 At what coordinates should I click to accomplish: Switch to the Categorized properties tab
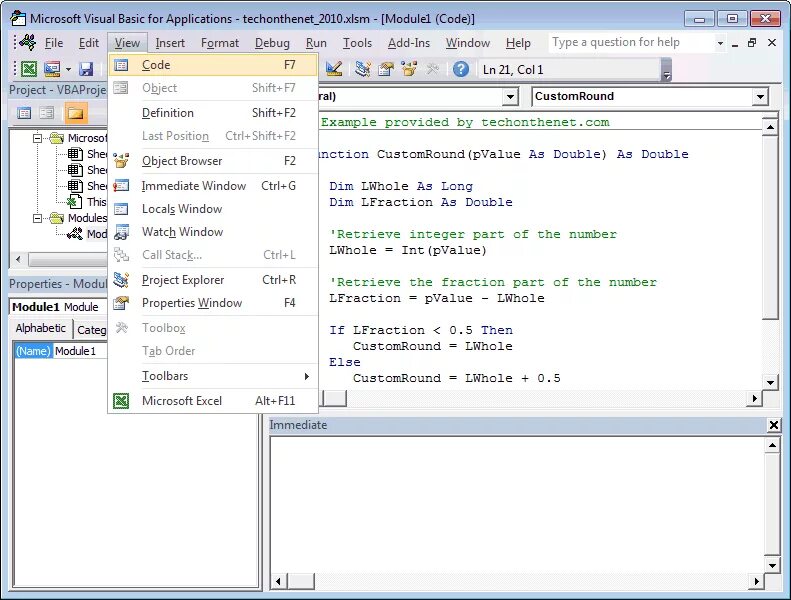tap(91, 330)
